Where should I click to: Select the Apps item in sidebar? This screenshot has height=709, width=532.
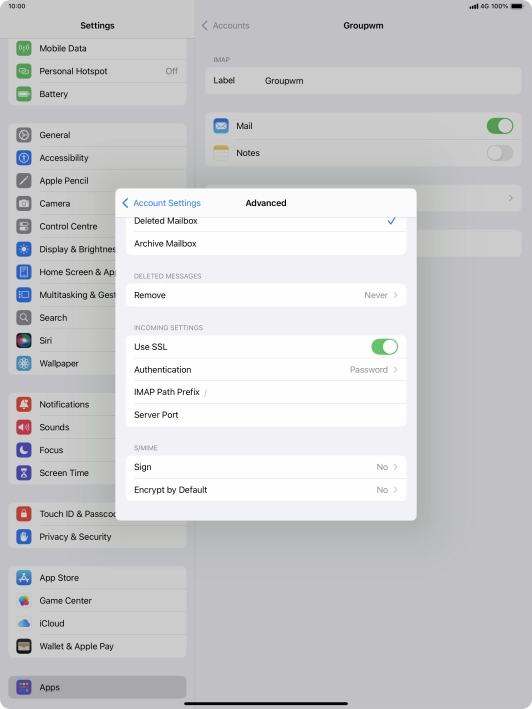click(97, 687)
